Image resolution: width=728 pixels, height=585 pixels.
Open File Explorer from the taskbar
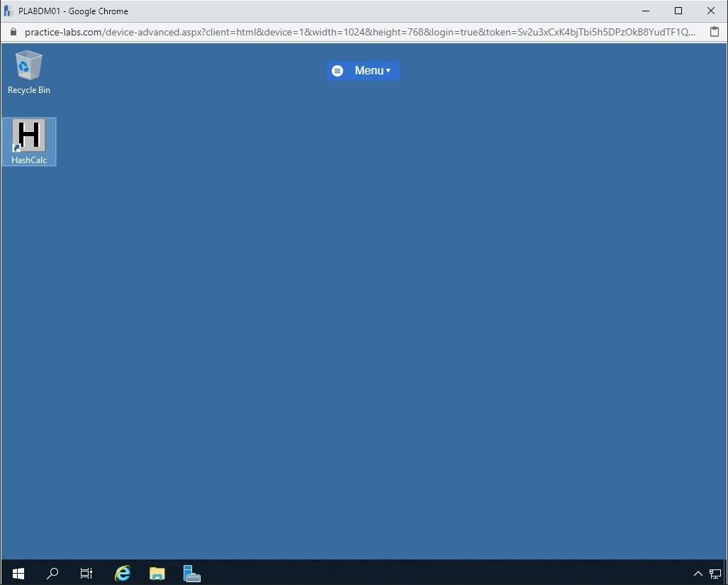pyautogui.click(x=157, y=573)
